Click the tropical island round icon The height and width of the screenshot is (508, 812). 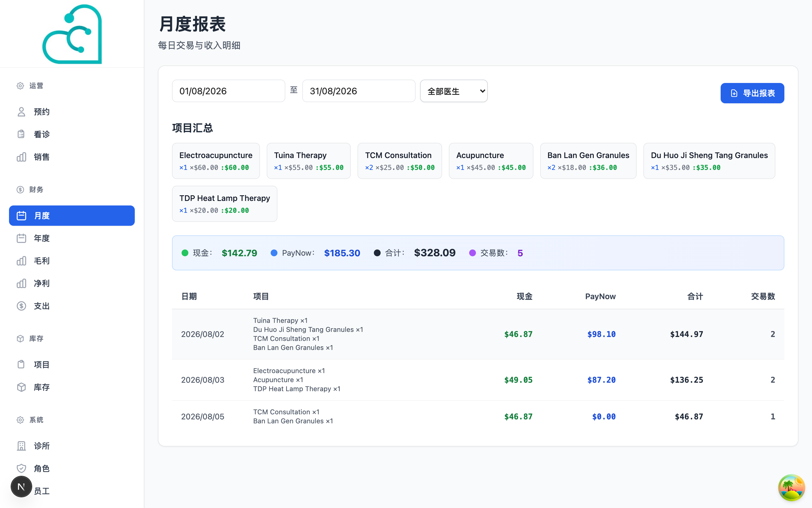pos(791,487)
